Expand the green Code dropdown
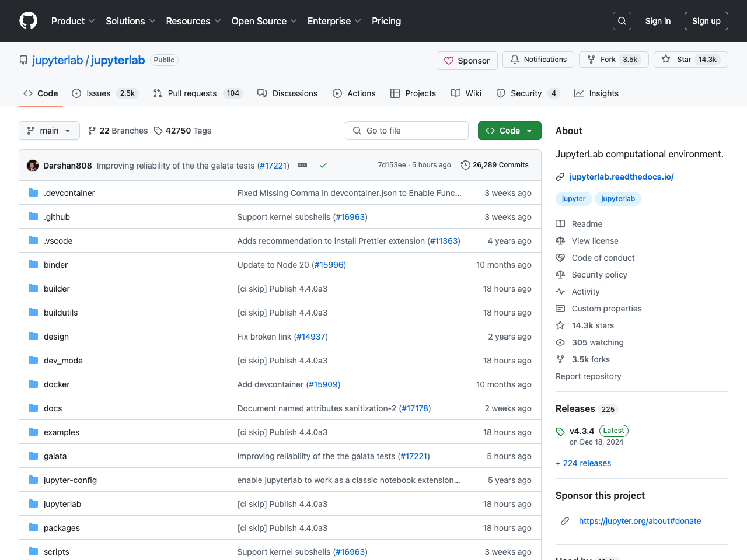Screen dimensions: 747x560 (509, 131)
